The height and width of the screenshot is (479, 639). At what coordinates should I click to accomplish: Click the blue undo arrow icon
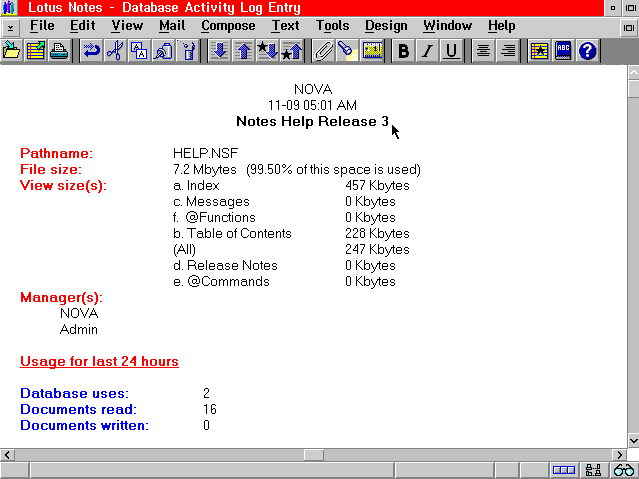92,51
